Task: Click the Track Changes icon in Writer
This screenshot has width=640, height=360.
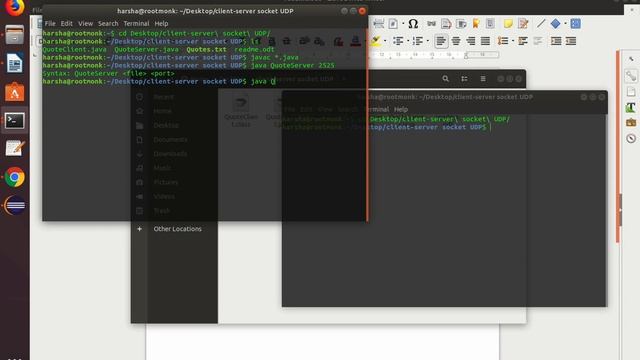Action: coord(523,24)
